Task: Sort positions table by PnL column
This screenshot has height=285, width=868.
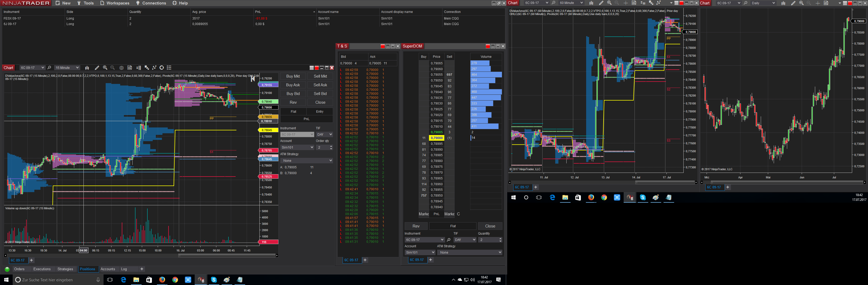Action: (285, 12)
